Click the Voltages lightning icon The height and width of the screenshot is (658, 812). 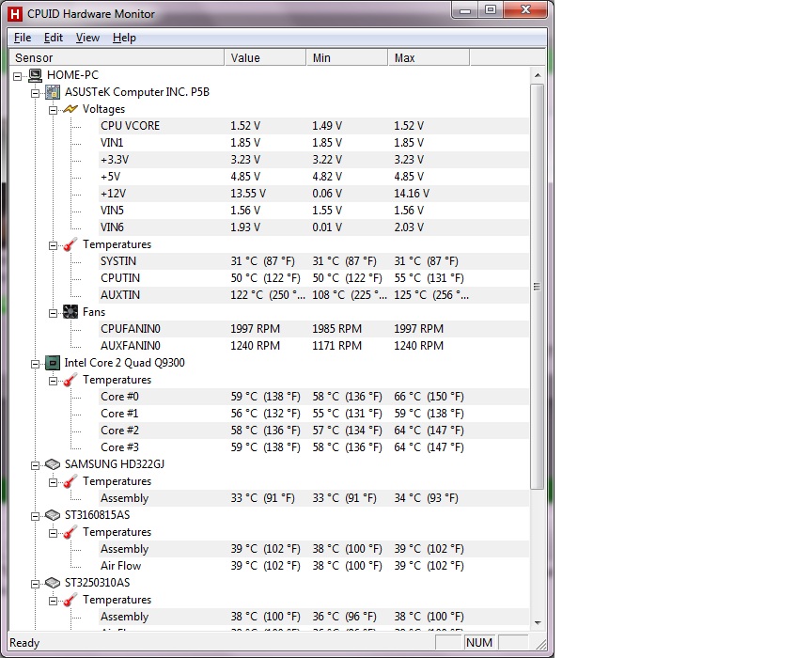(70, 109)
